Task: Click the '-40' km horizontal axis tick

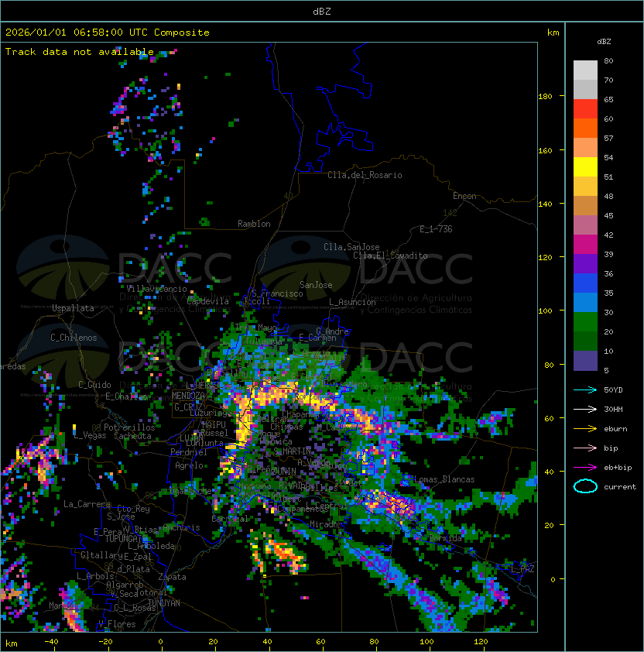Action: pyautogui.click(x=51, y=642)
